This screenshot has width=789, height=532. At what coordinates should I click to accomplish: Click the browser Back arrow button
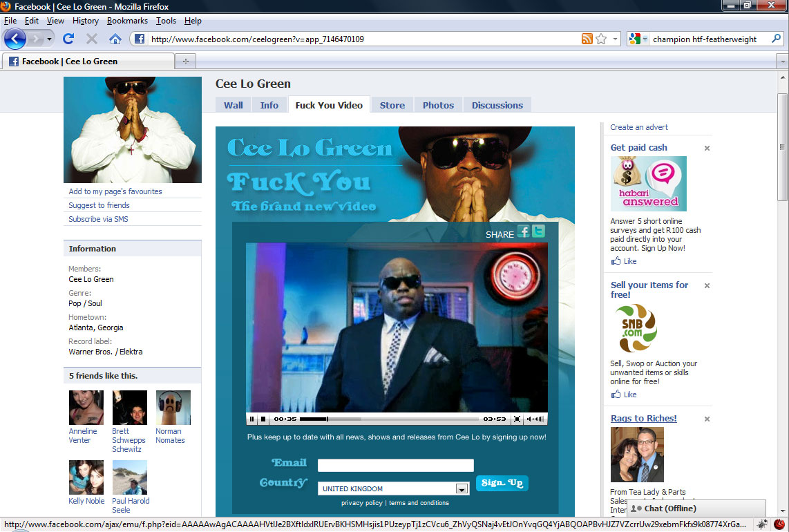coord(15,39)
